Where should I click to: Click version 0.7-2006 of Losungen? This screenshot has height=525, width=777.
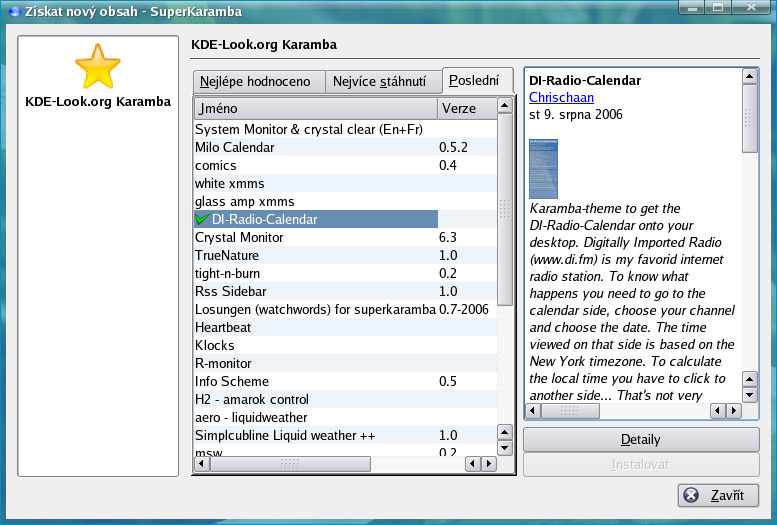coord(464,309)
